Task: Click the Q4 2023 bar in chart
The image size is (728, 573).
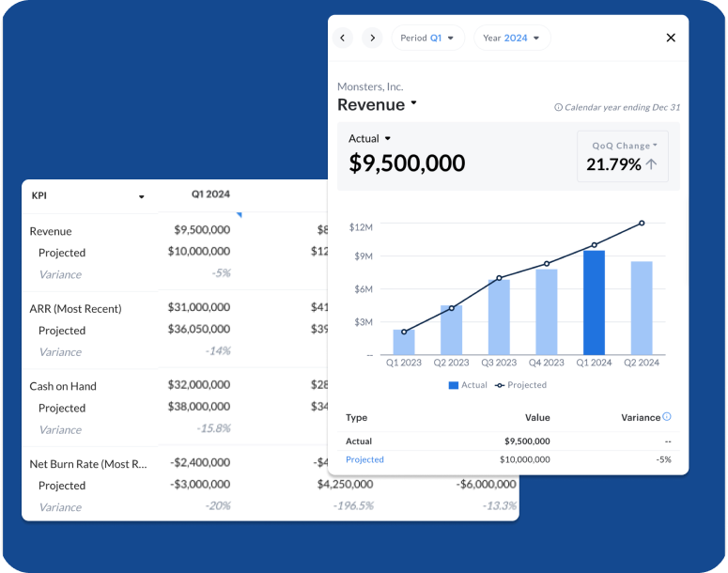Action: (547, 312)
